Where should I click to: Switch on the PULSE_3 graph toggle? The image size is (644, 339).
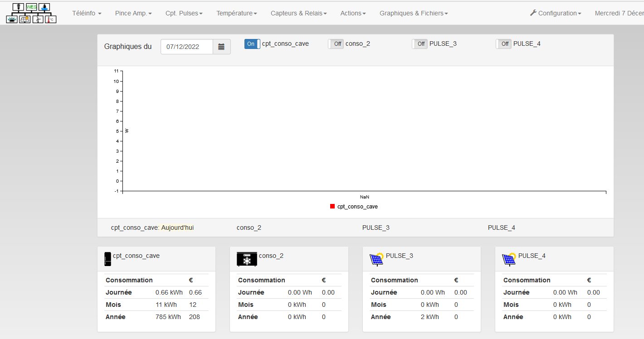(x=420, y=44)
